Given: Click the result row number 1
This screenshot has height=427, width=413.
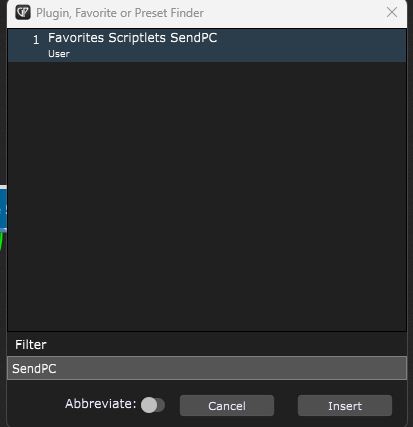Looking at the screenshot, I should tap(36, 40).
